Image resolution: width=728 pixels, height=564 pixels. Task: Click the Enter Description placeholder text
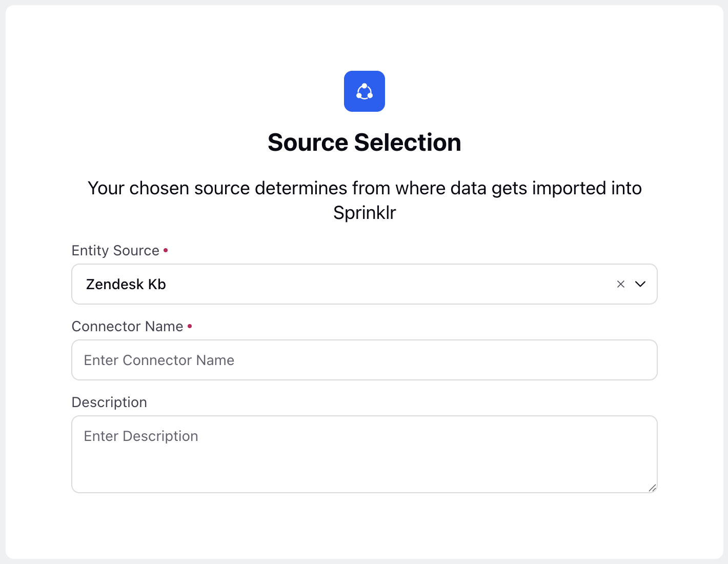[141, 436]
